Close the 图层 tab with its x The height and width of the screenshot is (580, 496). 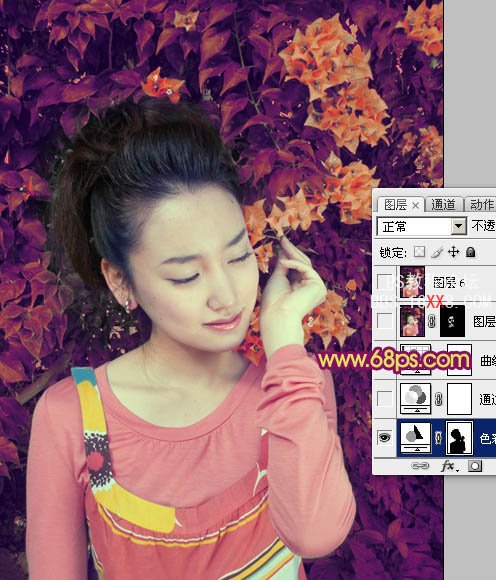coord(415,205)
